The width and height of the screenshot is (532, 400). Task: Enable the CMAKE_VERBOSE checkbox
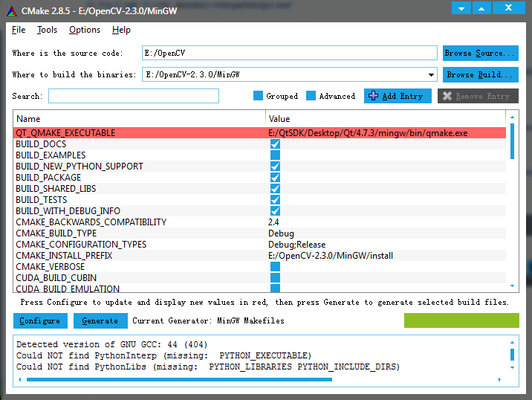coord(275,267)
